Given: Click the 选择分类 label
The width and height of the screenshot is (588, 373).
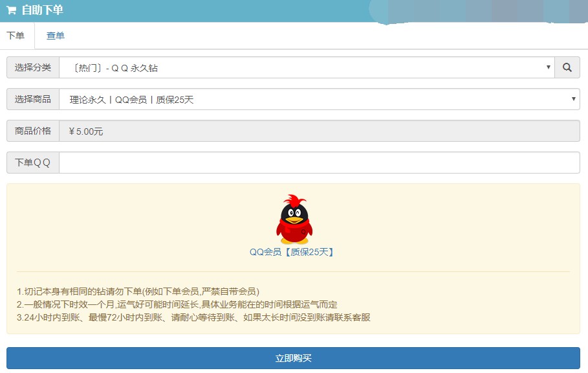Looking at the screenshot, I should coord(33,67).
